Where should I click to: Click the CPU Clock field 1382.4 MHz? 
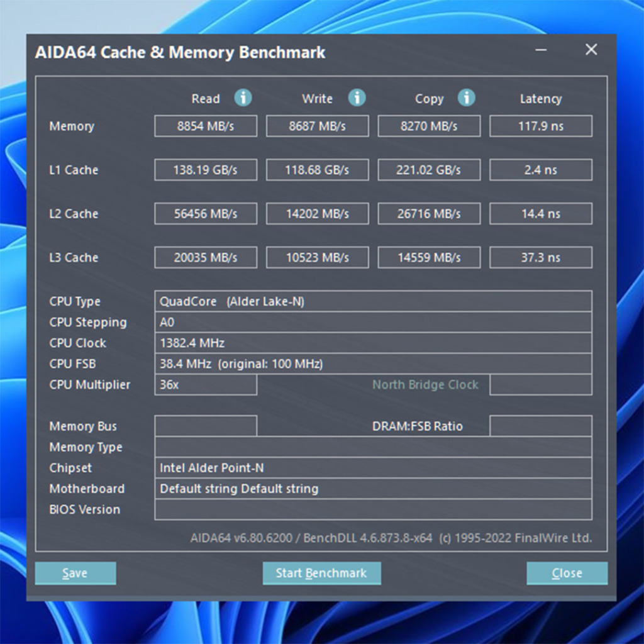[x=374, y=343]
